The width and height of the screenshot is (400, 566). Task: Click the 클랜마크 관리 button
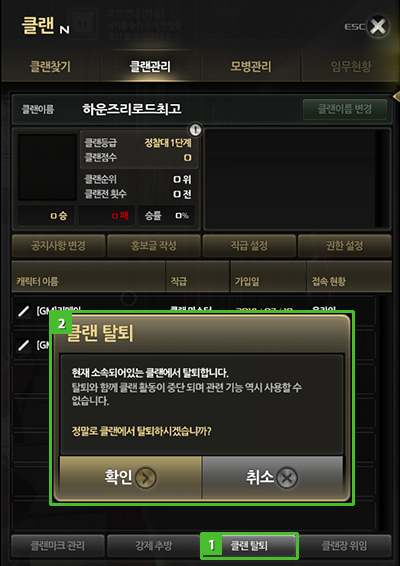(x=58, y=545)
